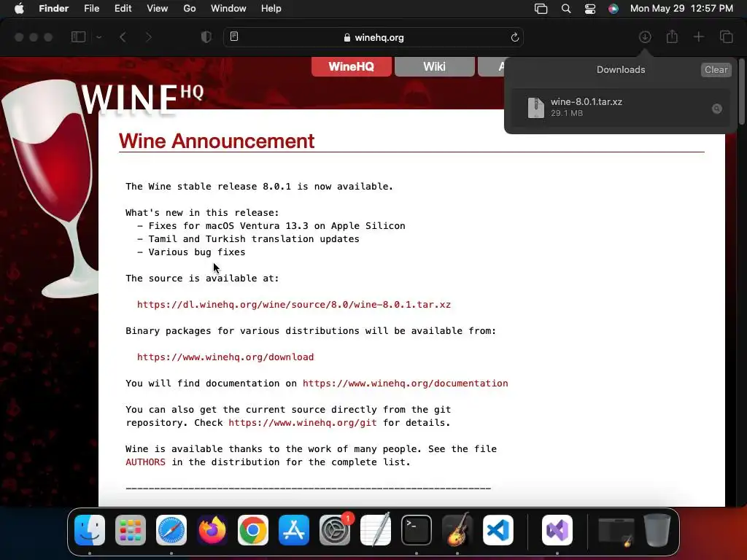The height and width of the screenshot is (560, 747).
Task: Open the Help menu
Action: pos(271,9)
